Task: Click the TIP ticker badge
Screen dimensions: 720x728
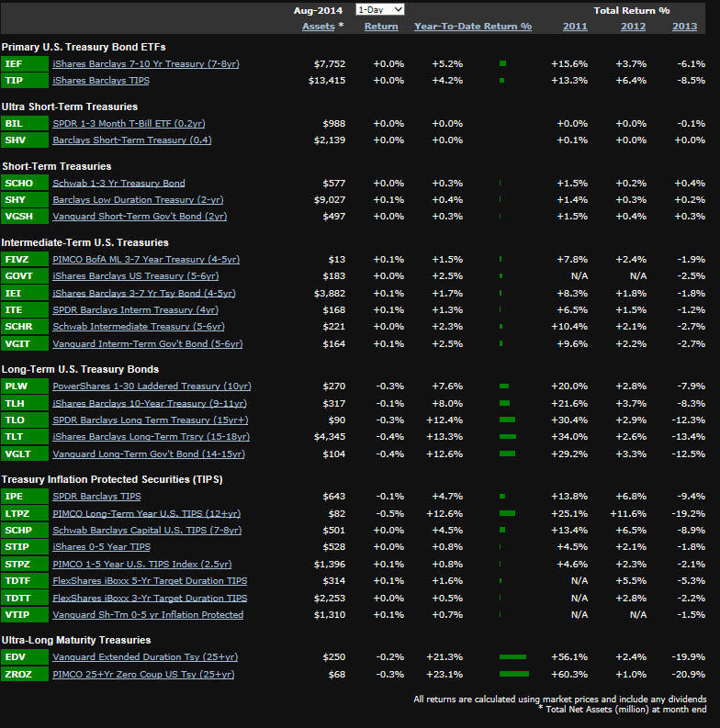Action: click(x=24, y=81)
